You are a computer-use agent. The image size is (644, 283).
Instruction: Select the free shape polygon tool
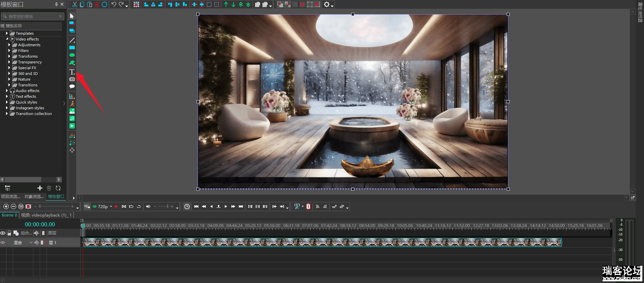click(72, 62)
